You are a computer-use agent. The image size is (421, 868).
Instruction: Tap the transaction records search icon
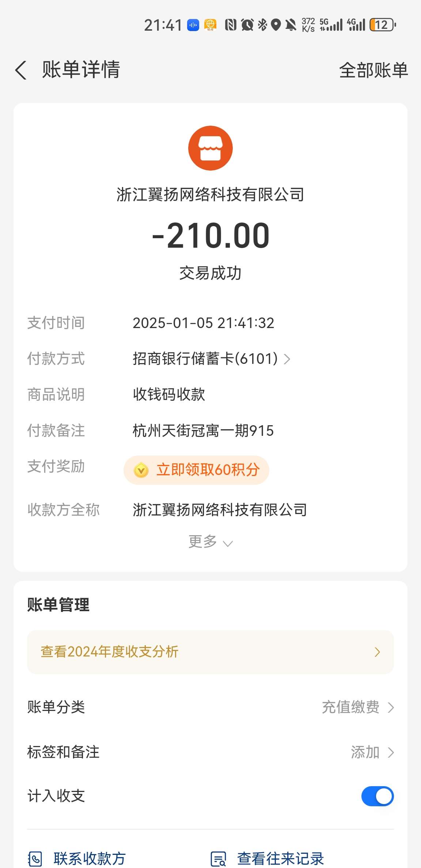pos(219,859)
